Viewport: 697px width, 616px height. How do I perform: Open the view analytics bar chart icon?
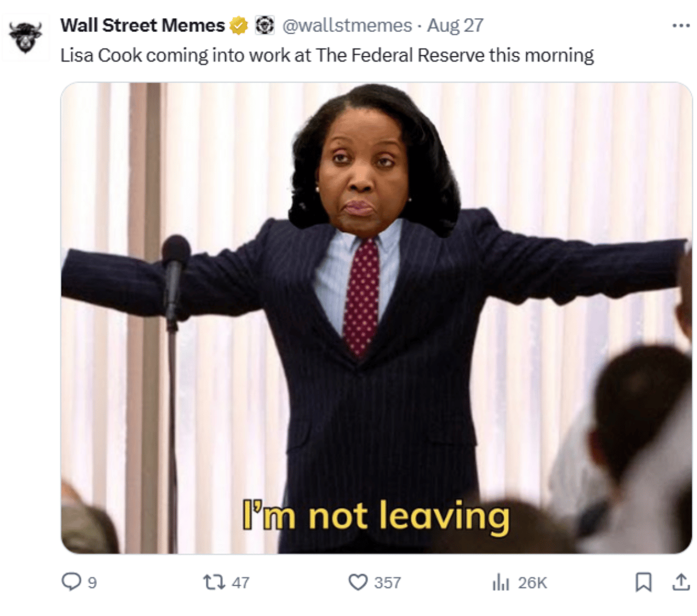[501, 582]
